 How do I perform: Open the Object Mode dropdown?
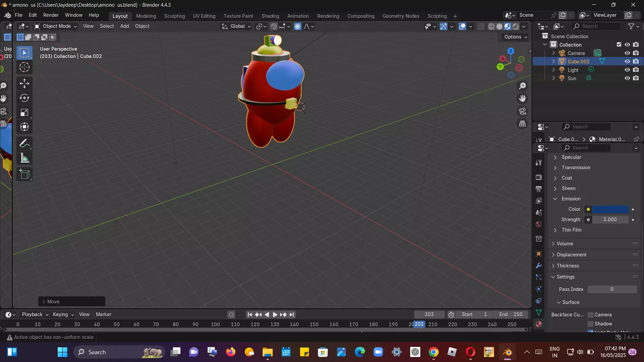tap(56, 26)
